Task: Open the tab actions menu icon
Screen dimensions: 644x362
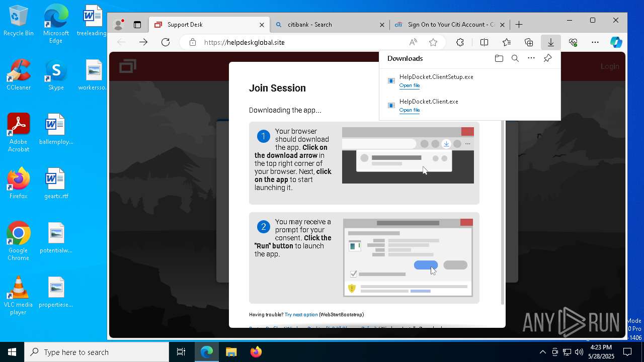Action: tap(137, 24)
